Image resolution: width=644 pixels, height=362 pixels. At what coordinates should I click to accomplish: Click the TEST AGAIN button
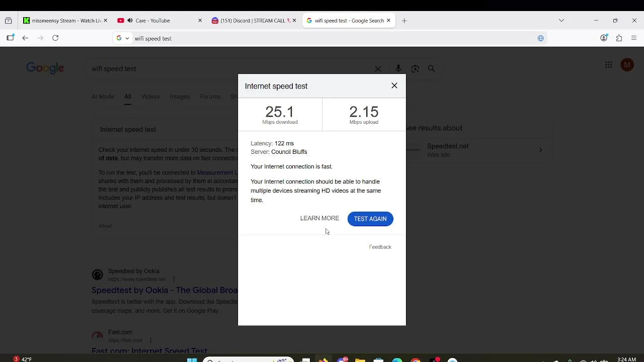(x=370, y=219)
